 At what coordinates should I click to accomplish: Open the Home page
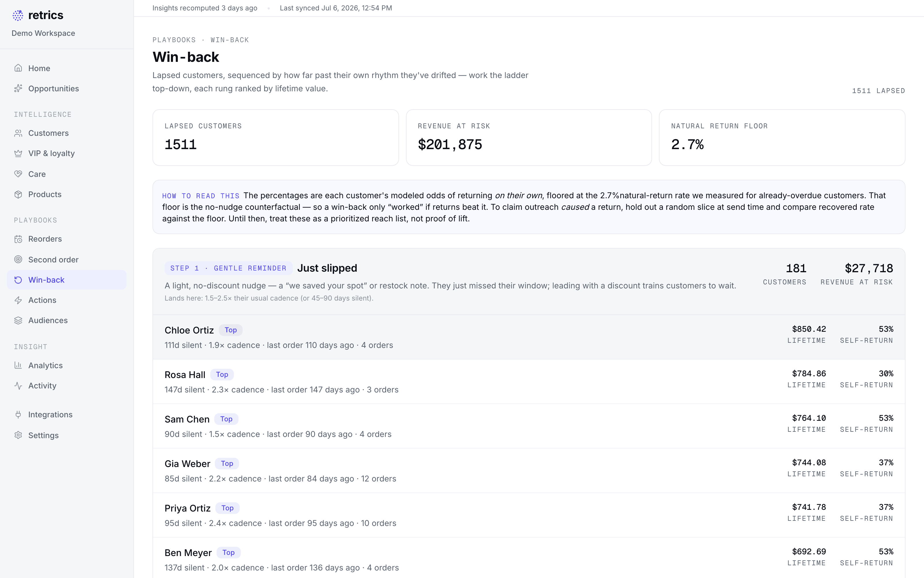click(66, 68)
